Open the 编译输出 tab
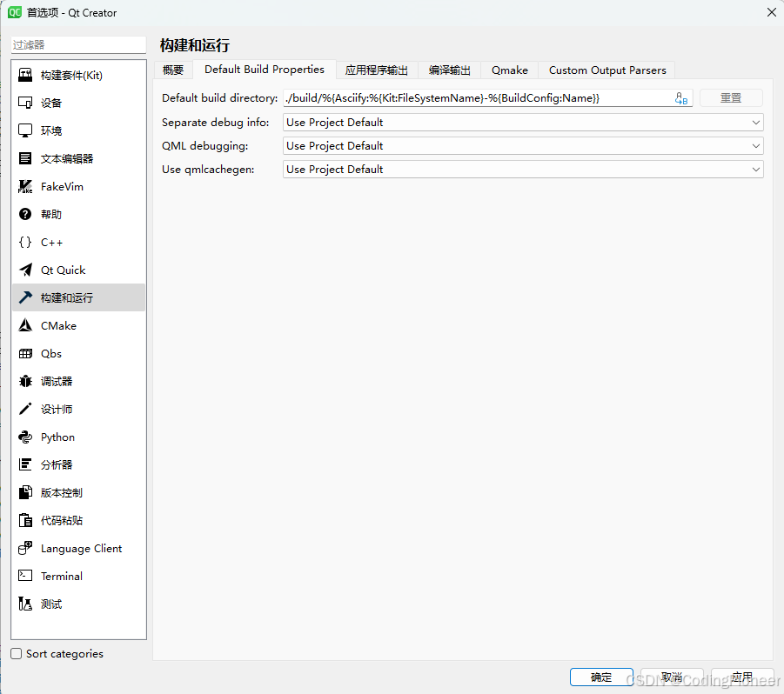Screen dimensions: 784x694 [x=449, y=70]
